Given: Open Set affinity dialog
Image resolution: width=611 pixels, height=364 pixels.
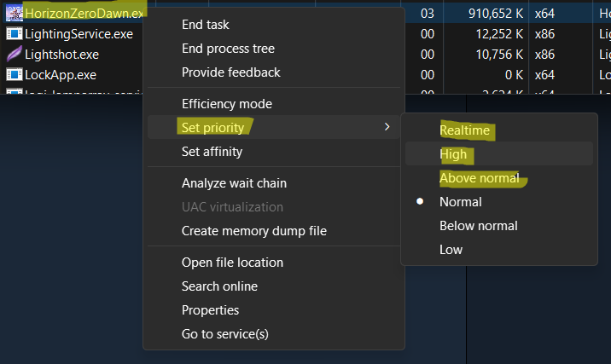Looking at the screenshot, I should click(212, 152).
